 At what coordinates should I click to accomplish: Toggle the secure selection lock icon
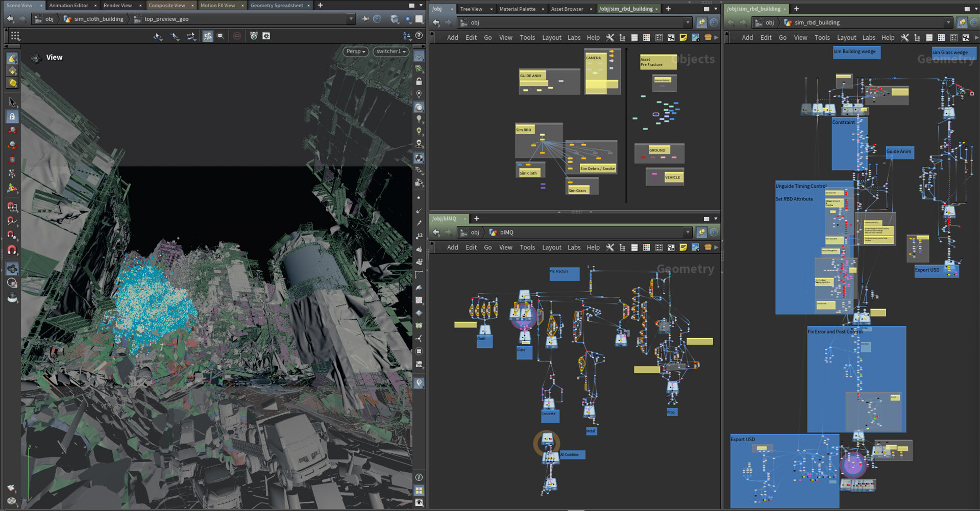coord(12,117)
